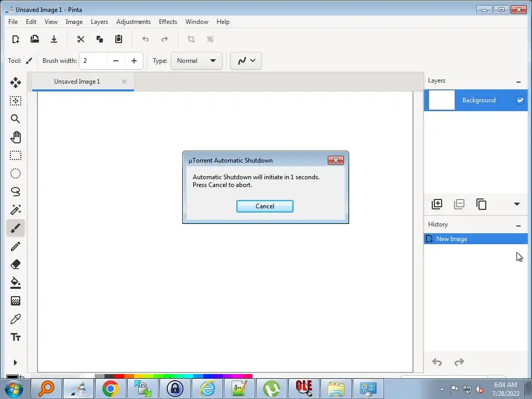
Task: Open the Effects menu
Action: [x=168, y=22]
